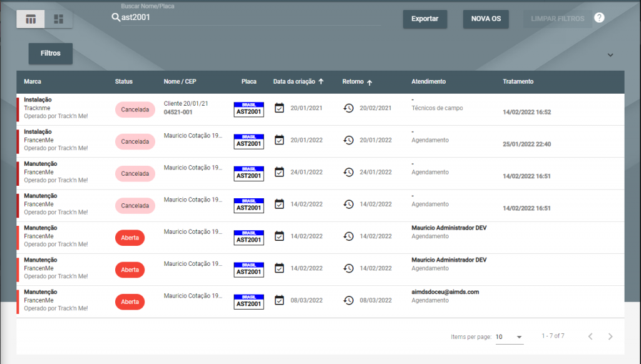The image size is (641, 364).
Task: Click the Exportar button
Action: click(425, 19)
